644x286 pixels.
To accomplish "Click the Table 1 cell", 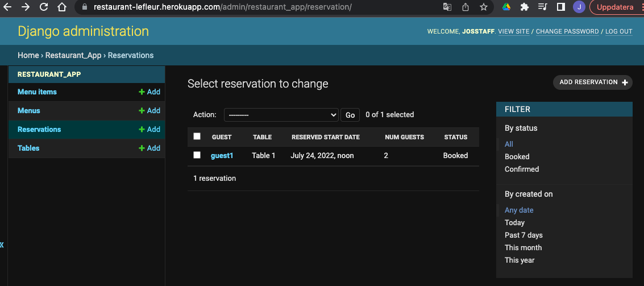I will (x=264, y=156).
